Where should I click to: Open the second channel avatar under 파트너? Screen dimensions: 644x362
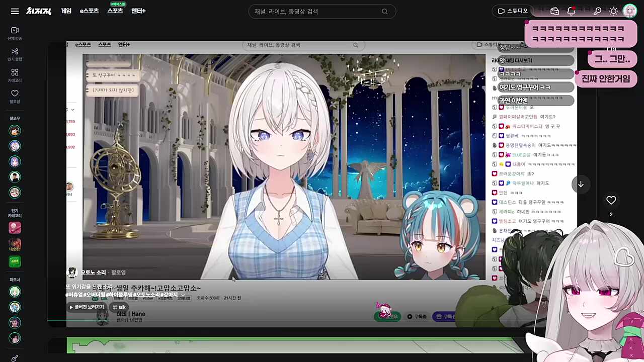click(15, 307)
